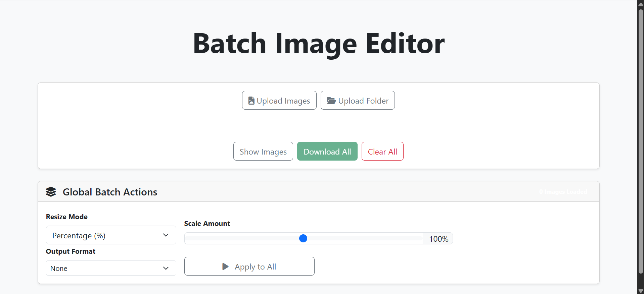Expand the Percentage (%) selector chevron
Screen dimensions: 644x294
(x=166, y=235)
